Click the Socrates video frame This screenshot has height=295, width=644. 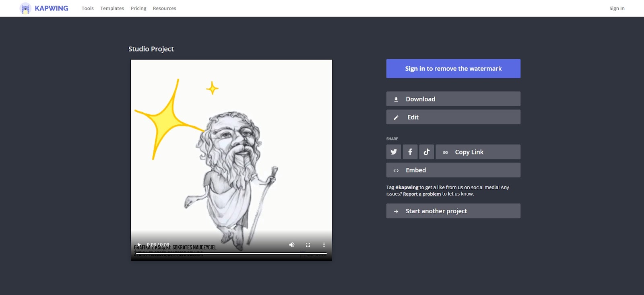[x=231, y=160]
